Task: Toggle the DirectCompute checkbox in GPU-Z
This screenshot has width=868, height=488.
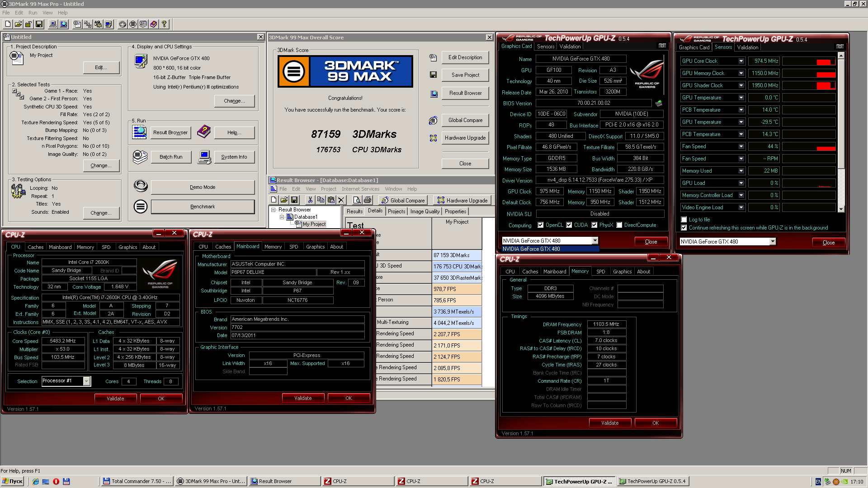Action: (x=619, y=225)
